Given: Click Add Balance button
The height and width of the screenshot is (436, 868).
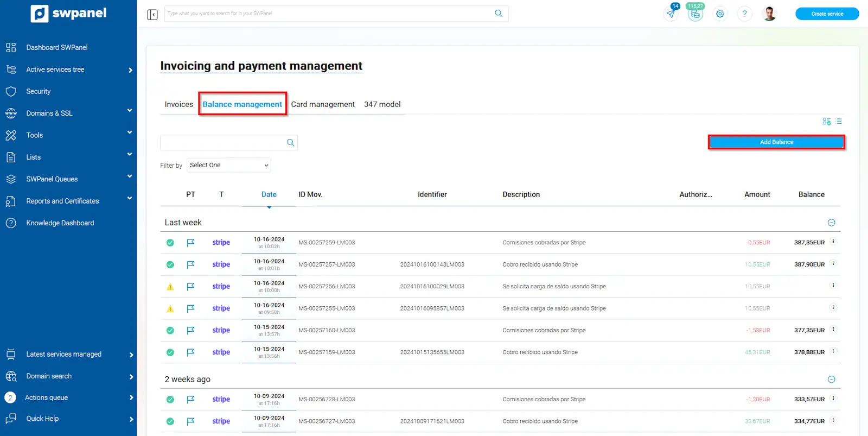Looking at the screenshot, I should tap(776, 142).
